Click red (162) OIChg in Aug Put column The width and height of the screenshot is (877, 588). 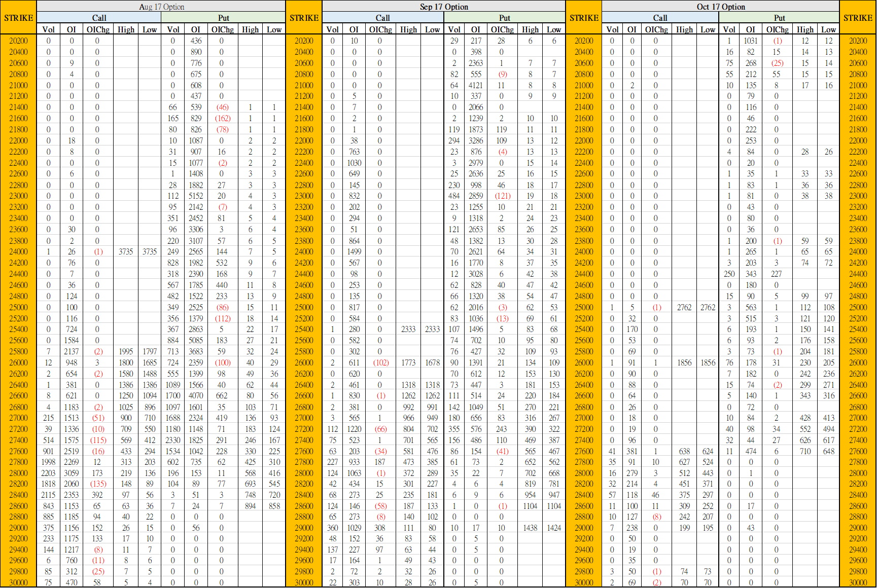(222, 118)
